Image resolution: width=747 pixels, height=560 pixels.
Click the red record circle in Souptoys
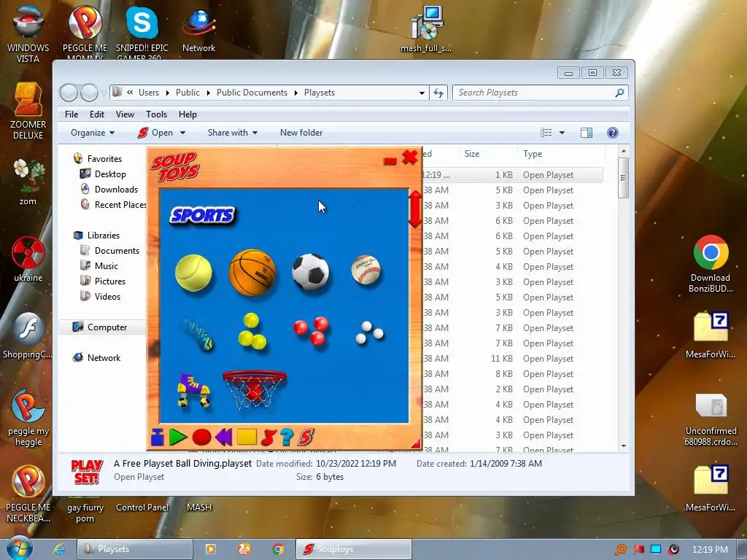click(x=201, y=437)
